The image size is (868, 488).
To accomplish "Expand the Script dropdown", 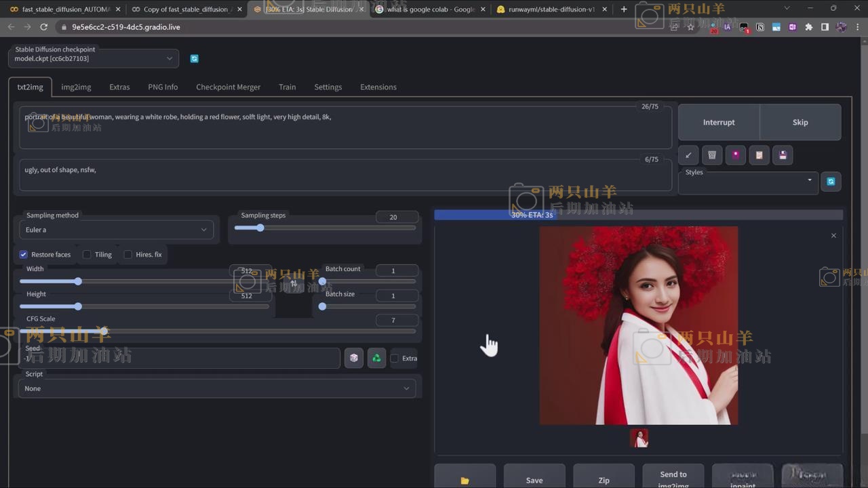I will point(217,388).
